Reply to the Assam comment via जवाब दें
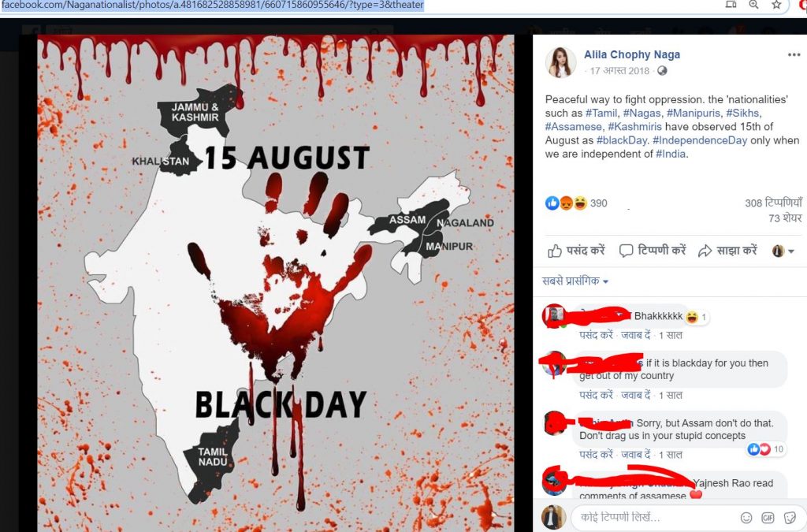The image size is (807, 532). pyautogui.click(x=636, y=455)
